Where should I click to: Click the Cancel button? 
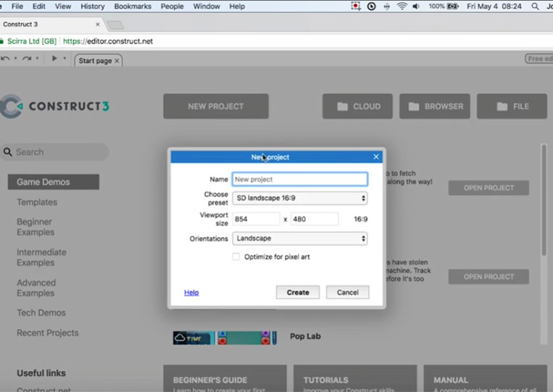[x=347, y=292]
